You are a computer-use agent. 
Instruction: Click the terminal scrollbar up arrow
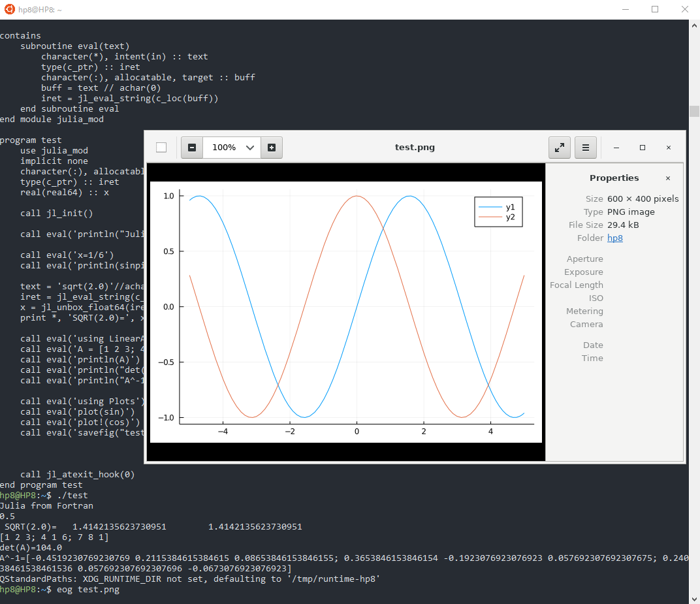point(694,25)
